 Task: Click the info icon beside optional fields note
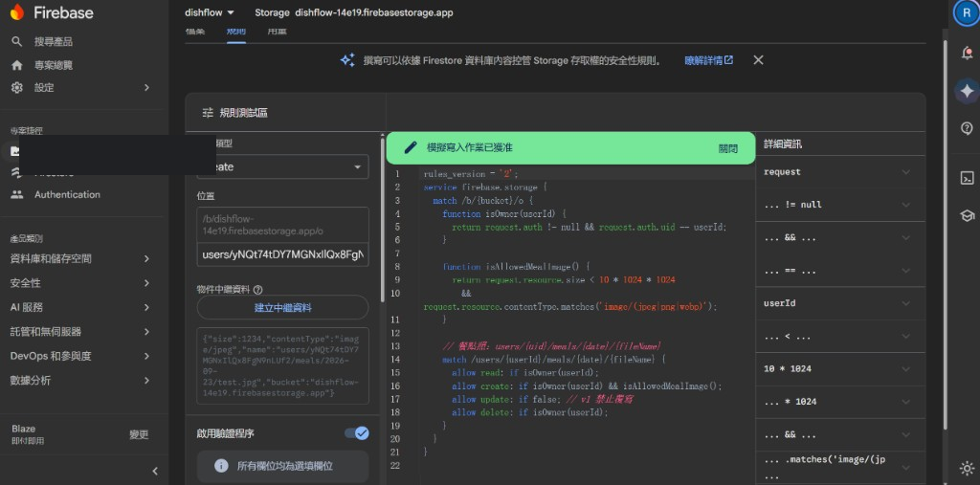[221, 466]
